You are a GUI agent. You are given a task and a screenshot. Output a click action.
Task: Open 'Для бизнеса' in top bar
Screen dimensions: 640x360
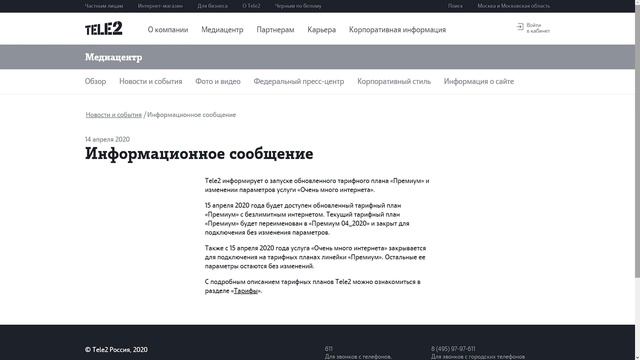212,6
